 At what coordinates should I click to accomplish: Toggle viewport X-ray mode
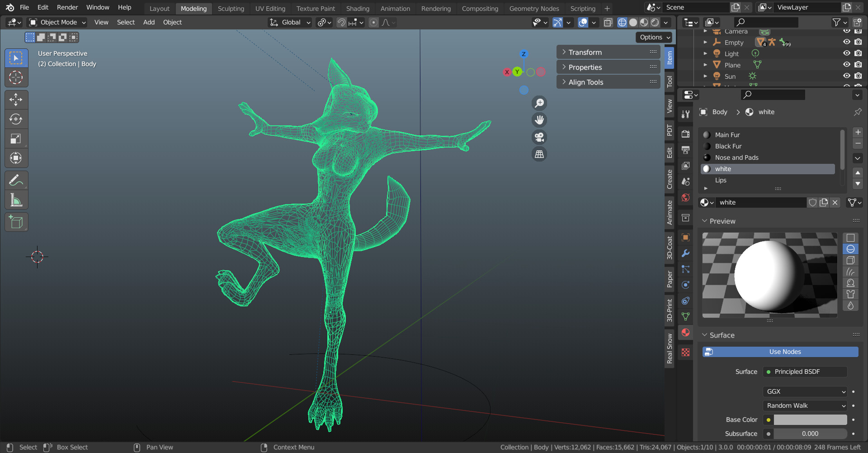(x=608, y=22)
